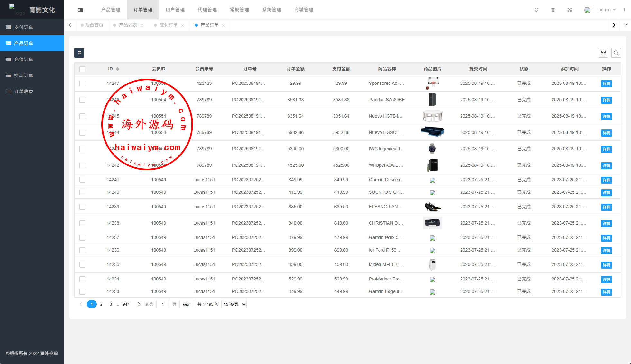Expand tab options chevron at far right

point(625,25)
